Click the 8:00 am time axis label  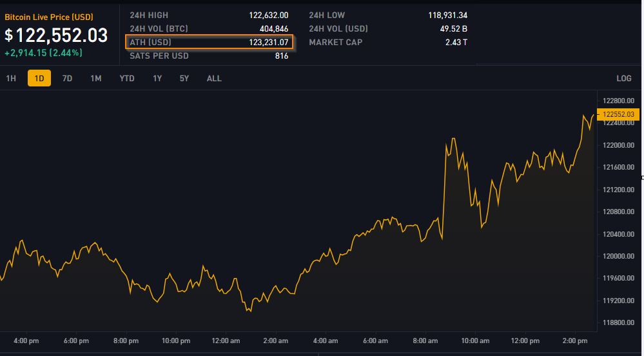click(x=425, y=341)
